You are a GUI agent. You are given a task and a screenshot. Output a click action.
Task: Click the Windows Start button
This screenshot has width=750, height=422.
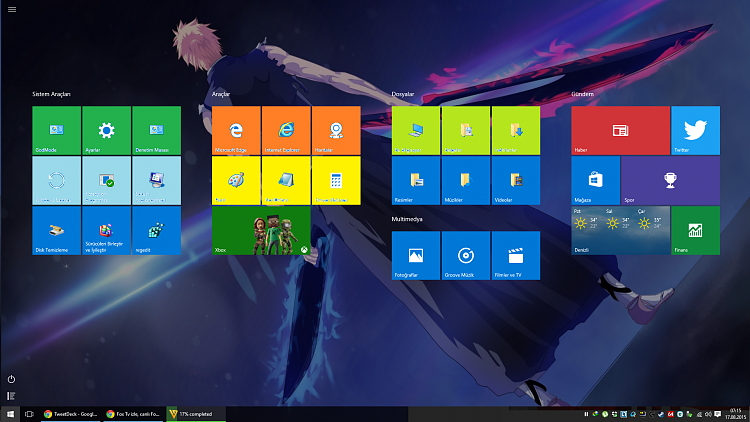[x=10, y=414]
